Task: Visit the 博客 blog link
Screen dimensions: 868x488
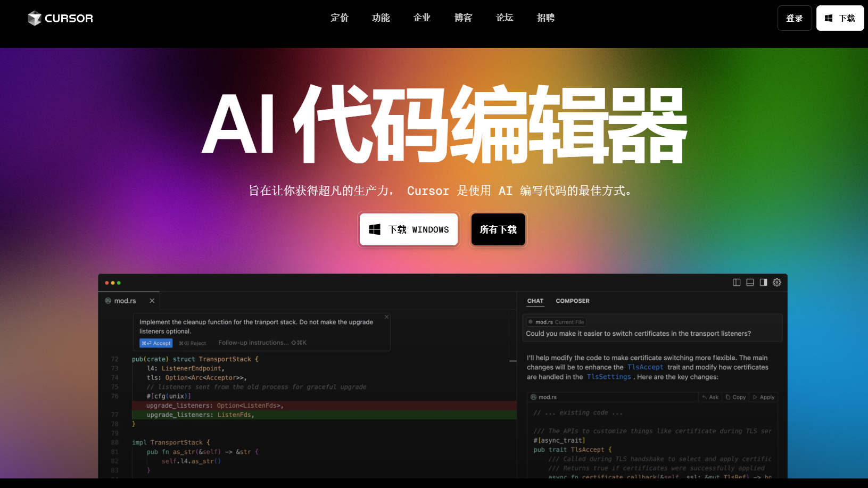Action: [464, 18]
